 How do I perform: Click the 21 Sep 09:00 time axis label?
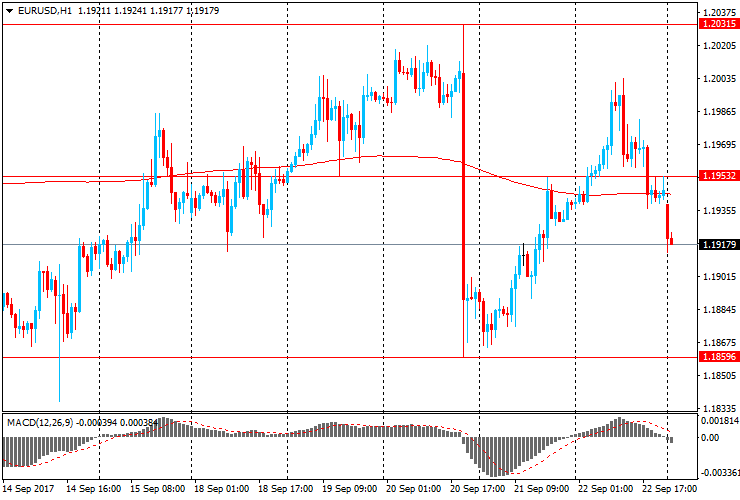[x=541, y=489]
